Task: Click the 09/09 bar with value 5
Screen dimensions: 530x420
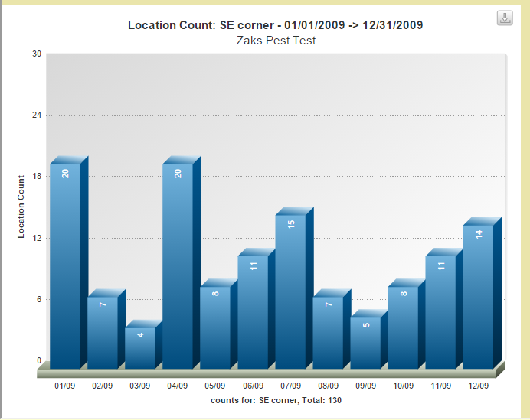Action: pyautogui.click(x=365, y=341)
